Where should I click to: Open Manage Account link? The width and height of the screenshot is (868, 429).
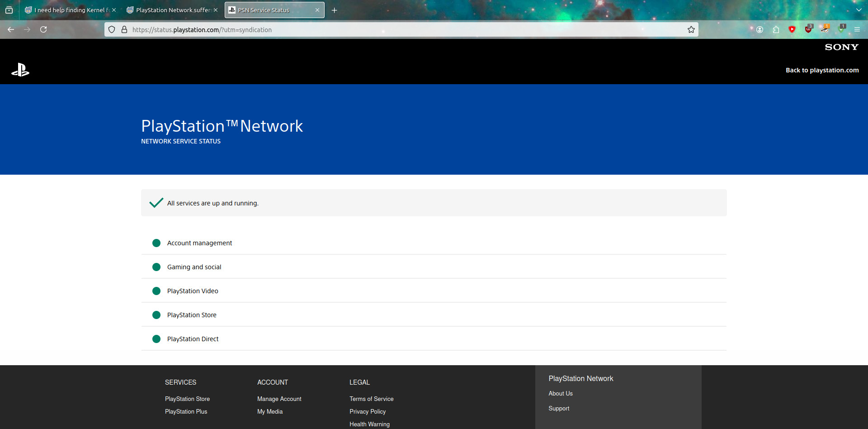279,399
